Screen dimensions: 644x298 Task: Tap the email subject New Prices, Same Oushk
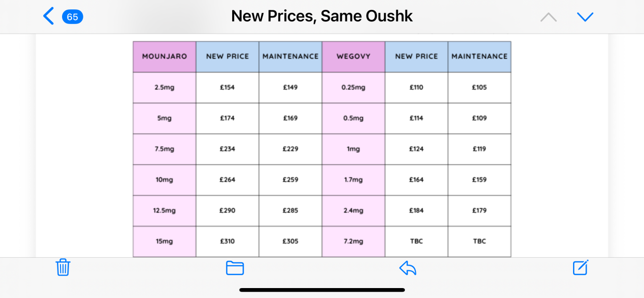coord(322,16)
